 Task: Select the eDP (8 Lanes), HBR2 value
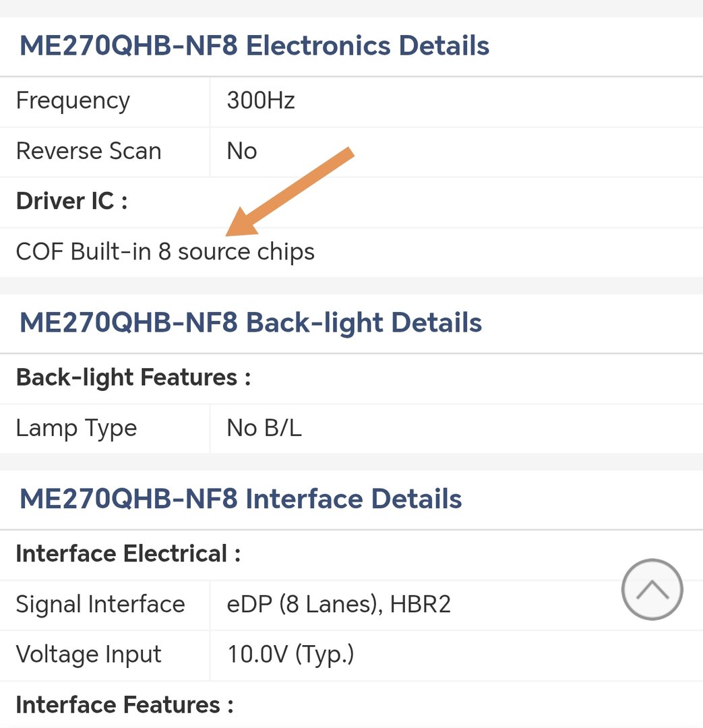tap(338, 604)
